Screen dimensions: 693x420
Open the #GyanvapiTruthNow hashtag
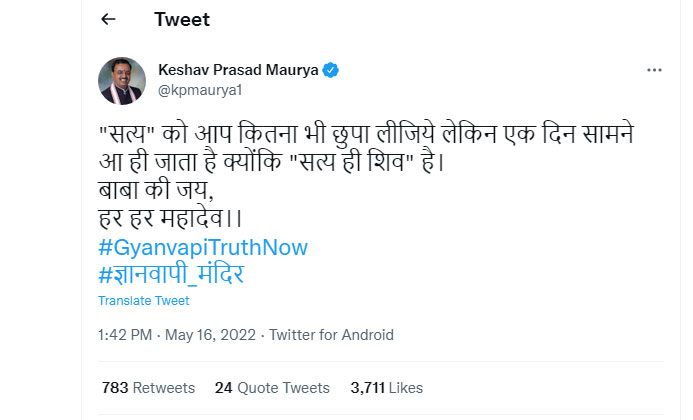click(x=203, y=247)
